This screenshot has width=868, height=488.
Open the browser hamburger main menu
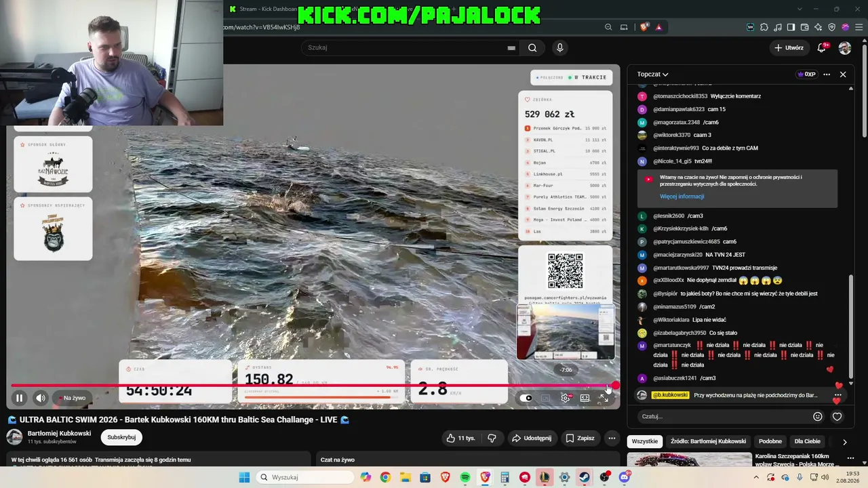859,27
